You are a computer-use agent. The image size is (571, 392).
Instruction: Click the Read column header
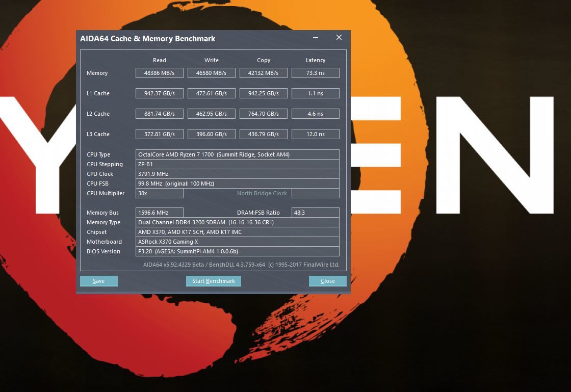(x=160, y=60)
